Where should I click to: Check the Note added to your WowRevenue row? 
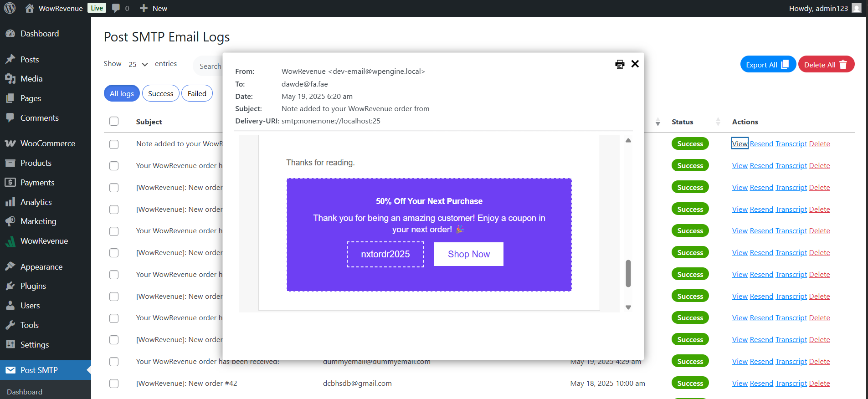point(114,144)
